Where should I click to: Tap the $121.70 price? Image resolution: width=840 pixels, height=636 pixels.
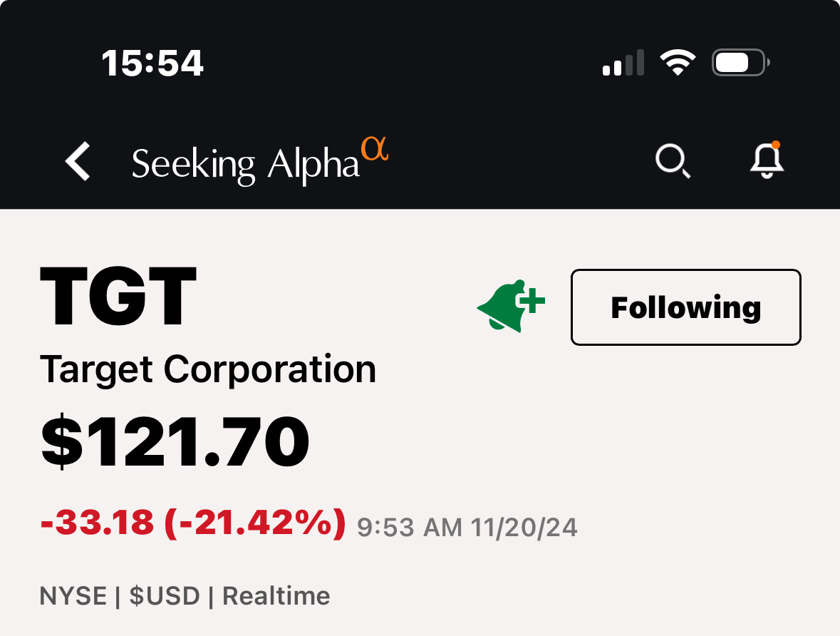[175, 442]
